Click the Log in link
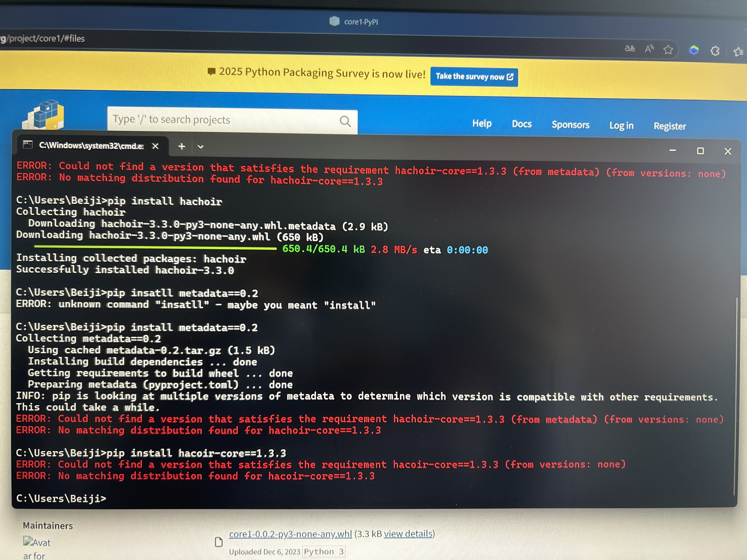The height and width of the screenshot is (560, 747). point(621,126)
